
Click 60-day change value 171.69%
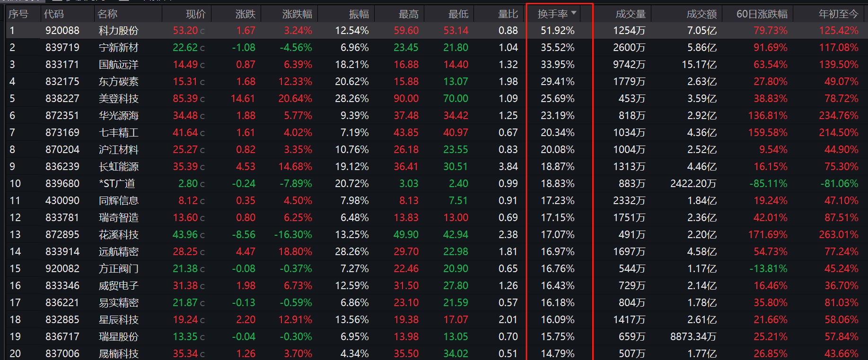(768, 235)
